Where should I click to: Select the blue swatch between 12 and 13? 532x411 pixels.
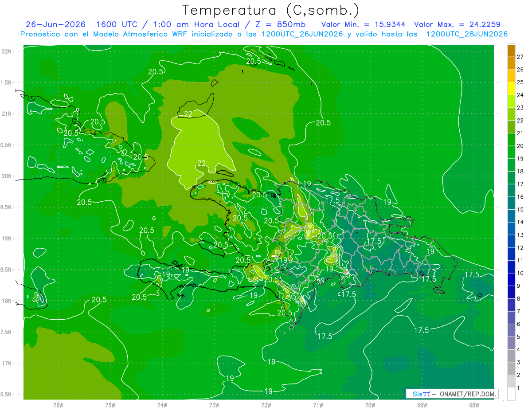tap(511, 241)
